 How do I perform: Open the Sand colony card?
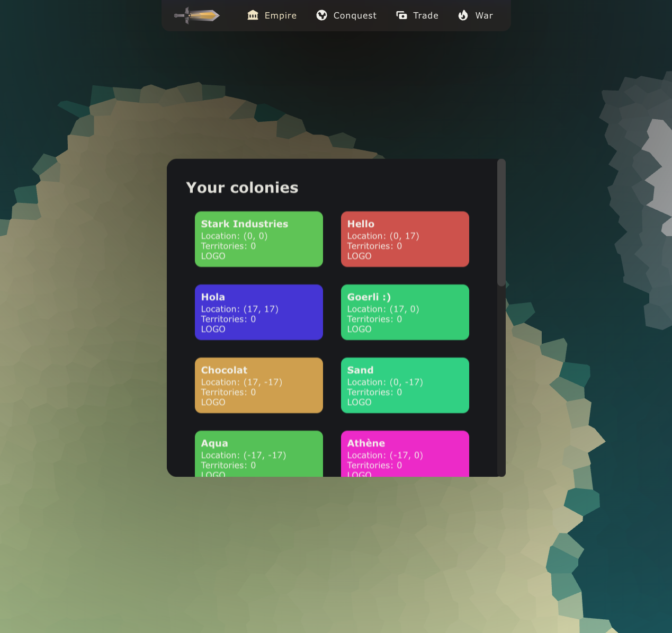click(x=405, y=386)
